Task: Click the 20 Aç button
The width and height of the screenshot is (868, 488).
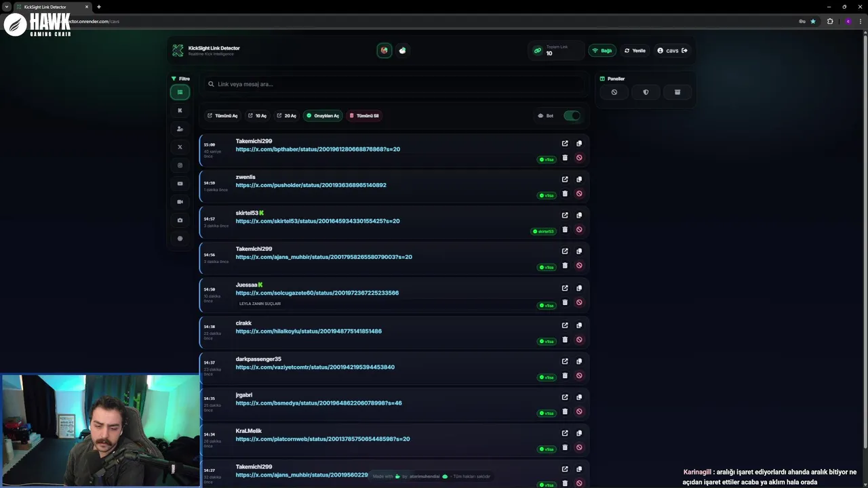Action: coord(286,116)
